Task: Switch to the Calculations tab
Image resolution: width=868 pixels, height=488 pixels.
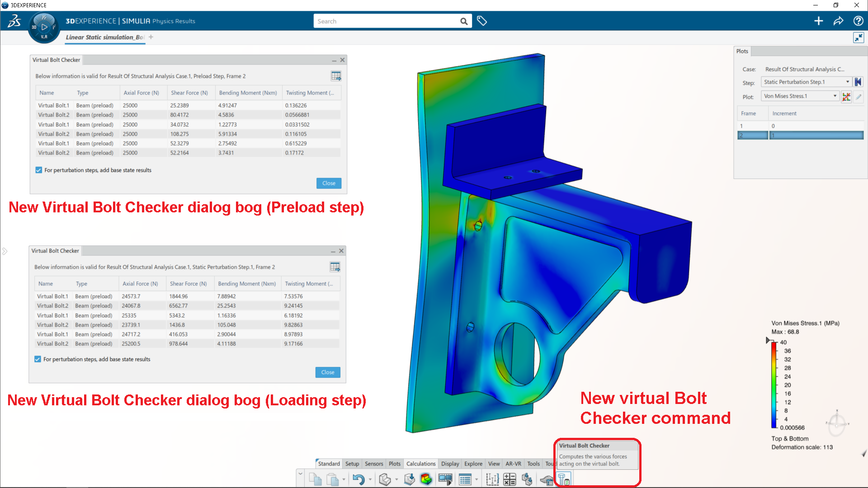Action: coord(420,464)
